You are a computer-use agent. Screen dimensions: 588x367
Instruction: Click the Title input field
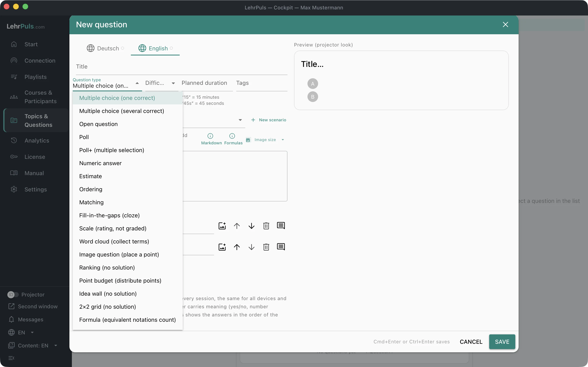[181, 67]
